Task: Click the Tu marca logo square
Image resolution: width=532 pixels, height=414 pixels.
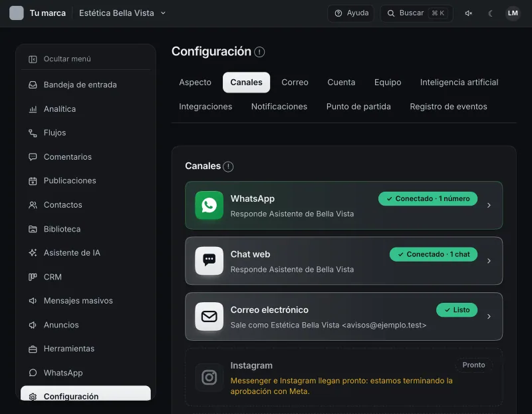Action: (16, 13)
